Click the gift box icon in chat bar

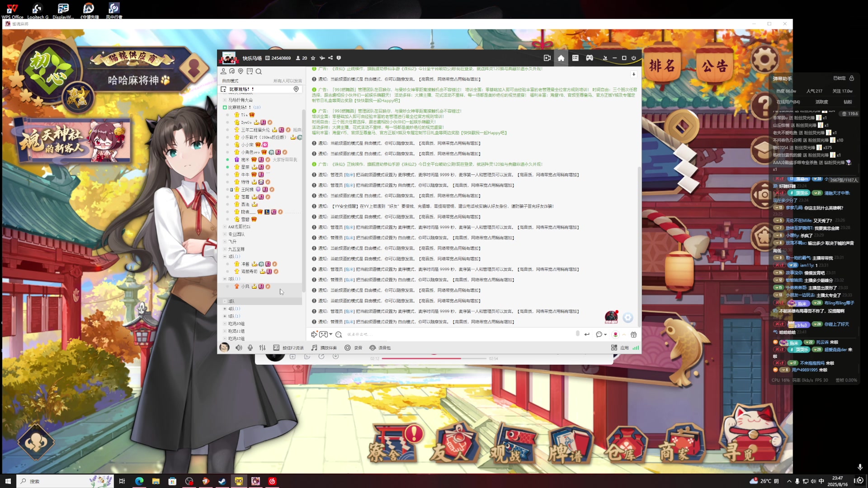pos(633,334)
